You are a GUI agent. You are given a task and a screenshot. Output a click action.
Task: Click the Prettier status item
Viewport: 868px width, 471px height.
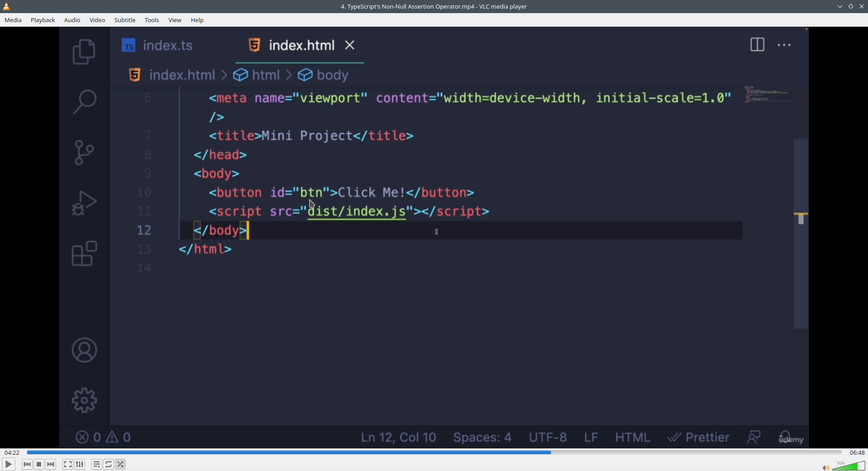(x=699, y=438)
